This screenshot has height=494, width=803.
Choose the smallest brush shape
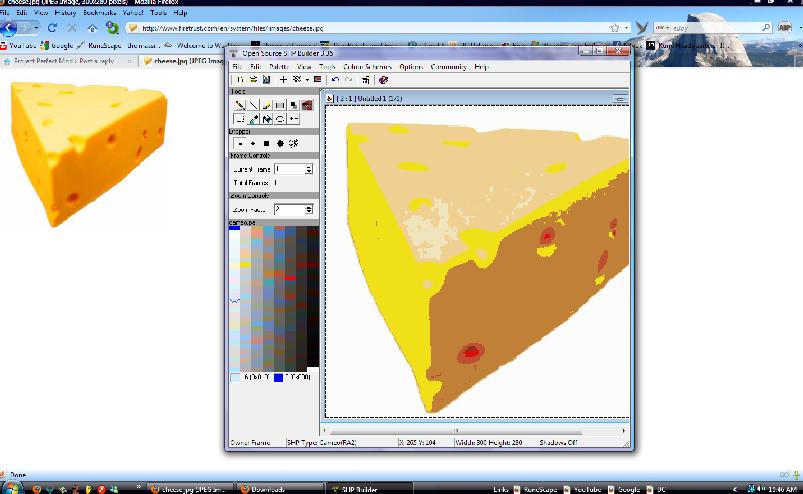click(240, 143)
